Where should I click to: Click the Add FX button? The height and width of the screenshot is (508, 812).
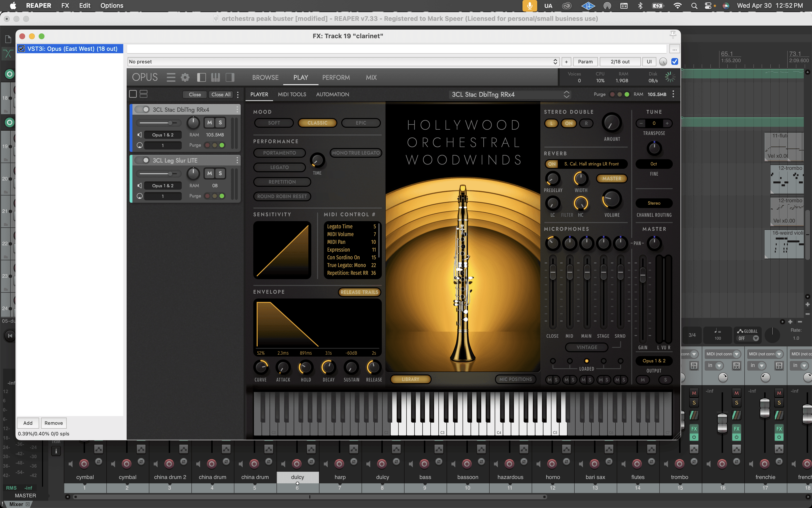click(28, 423)
